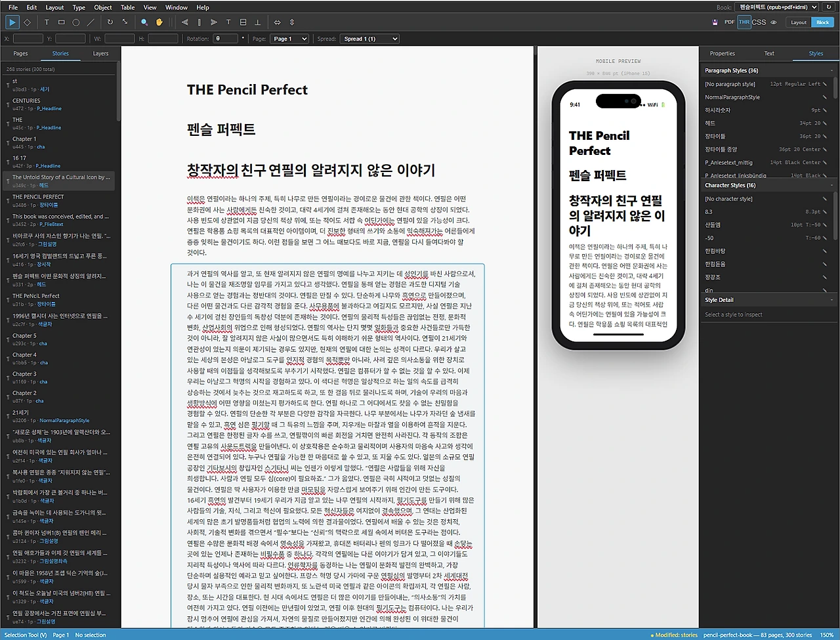Click the X position field
The width and height of the screenshot is (840, 640).
point(28,39)
